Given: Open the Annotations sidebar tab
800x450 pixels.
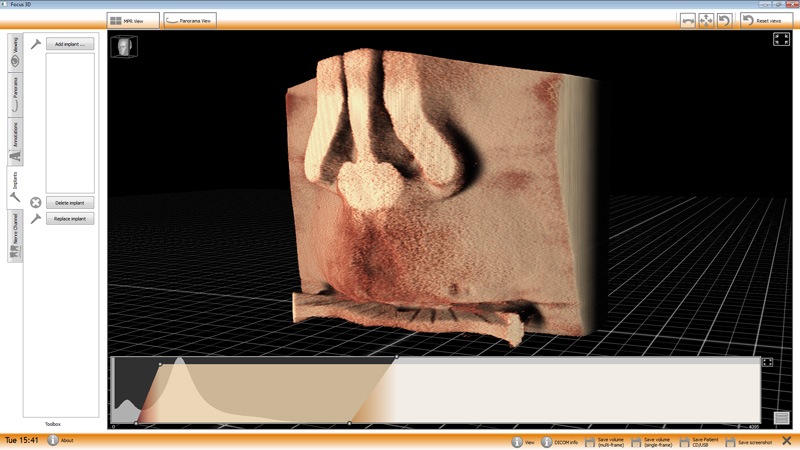Looking at the screenshot, I should coord(15,141).
